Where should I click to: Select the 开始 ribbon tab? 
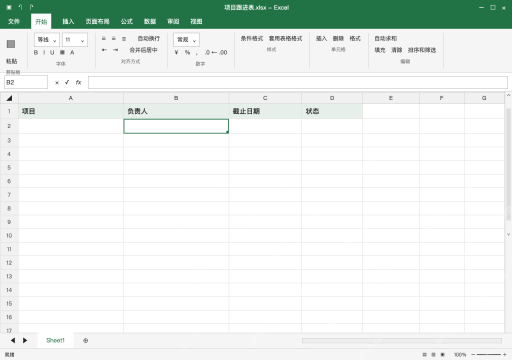coord(41,22)
